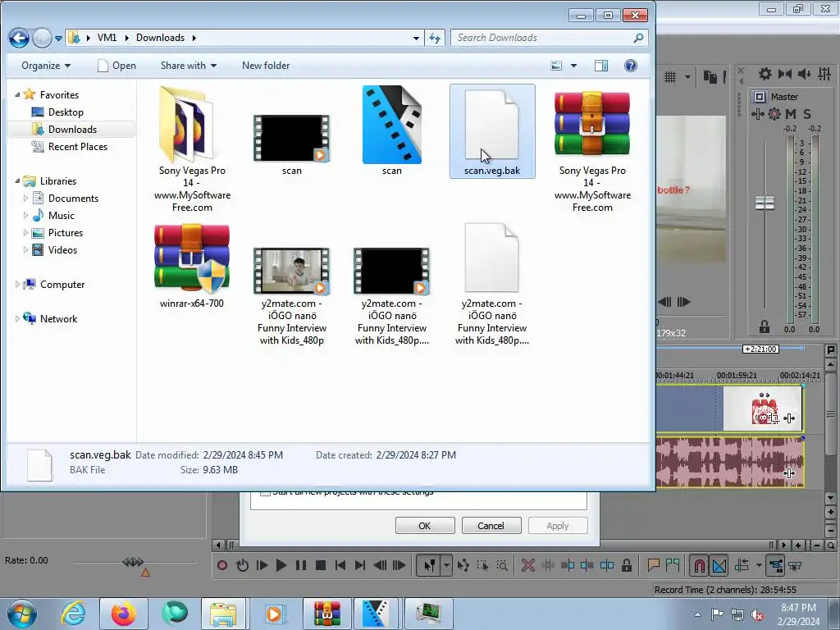Click the Master volume fader handle
Screen dimensions: 840x630
point(765,203)
